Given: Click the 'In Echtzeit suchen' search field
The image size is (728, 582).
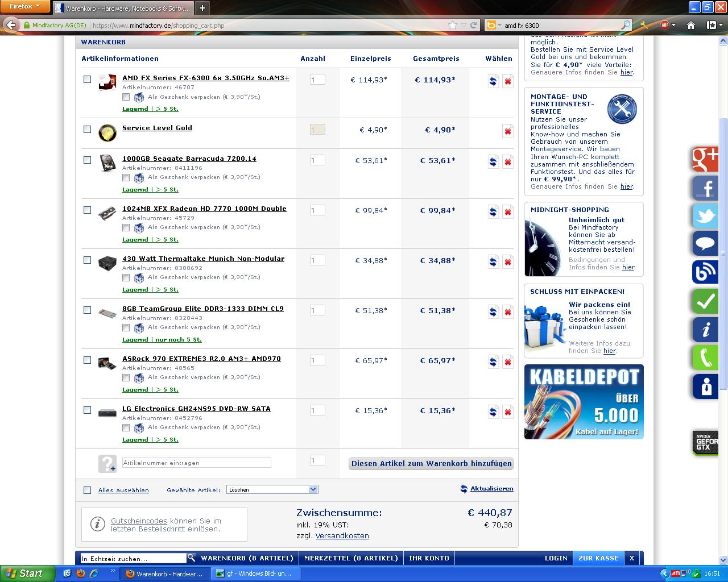Looking at the screenshot, I should point(134,558).
